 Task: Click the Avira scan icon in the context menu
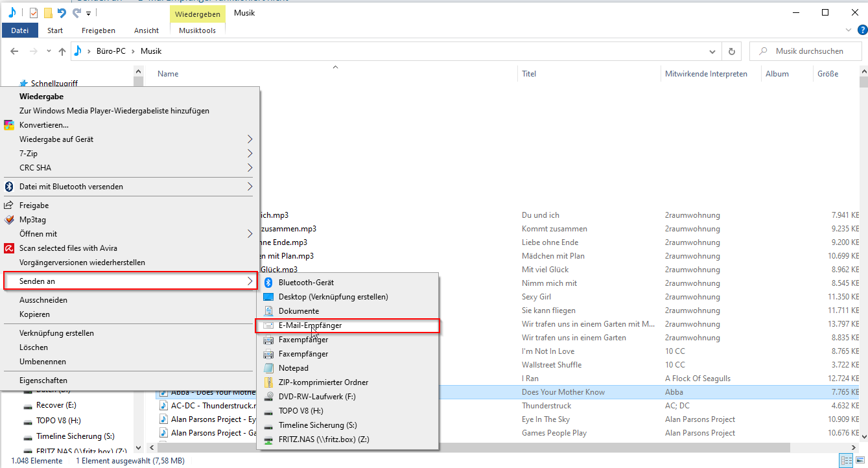point(9,248)
